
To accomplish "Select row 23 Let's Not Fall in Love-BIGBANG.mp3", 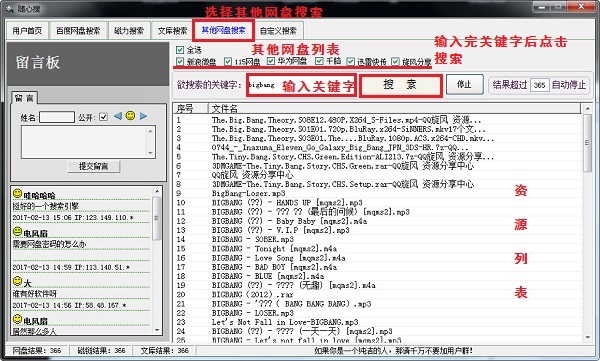I will [377, 322].
